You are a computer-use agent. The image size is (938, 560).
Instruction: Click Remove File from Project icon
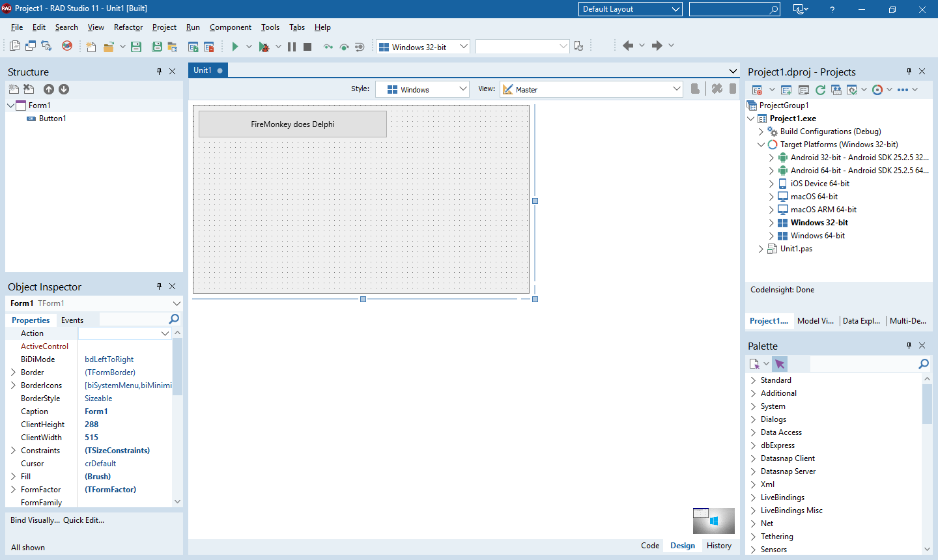[x=209, y=46]
